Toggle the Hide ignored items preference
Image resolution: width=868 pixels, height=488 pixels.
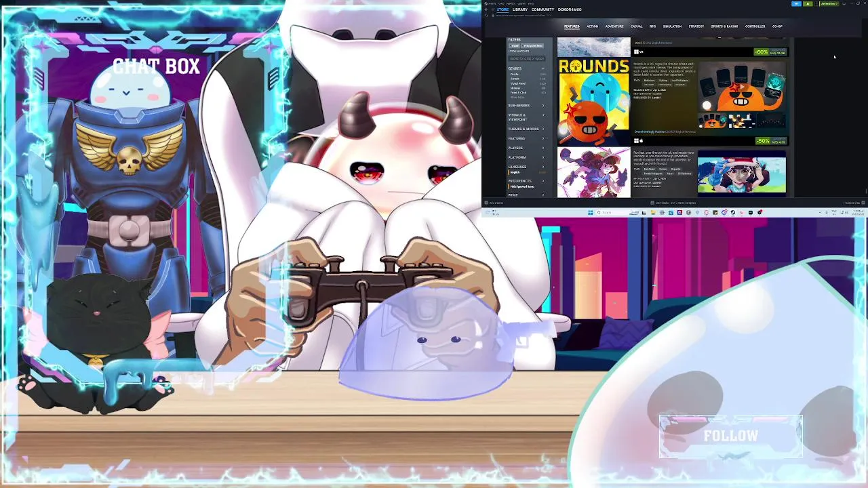click(x=522, y=186)
